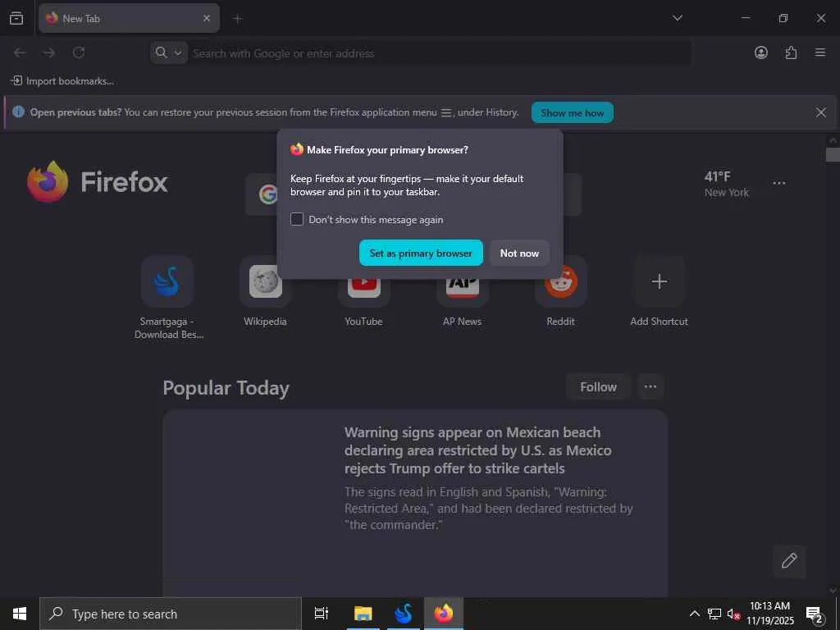Image resolution: width=840 pixels, height=630 pixels.
Task: Open File Explorer from the taskbar
Action: [363, 614]
